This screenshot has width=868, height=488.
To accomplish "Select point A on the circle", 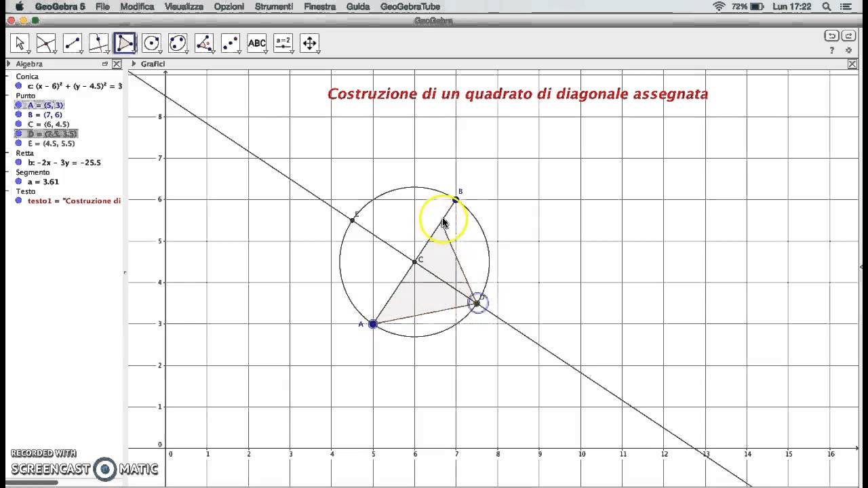I will (373, 324).
